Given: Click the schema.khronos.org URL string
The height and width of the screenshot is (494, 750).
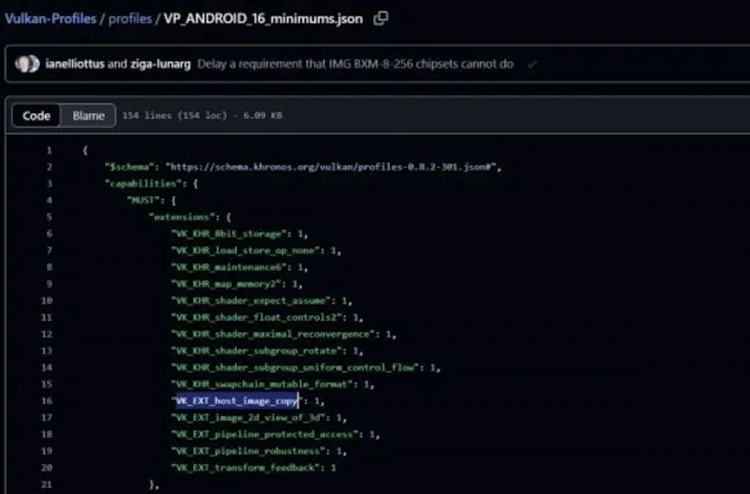Looking at the screenshot, I should coord(331,167).
